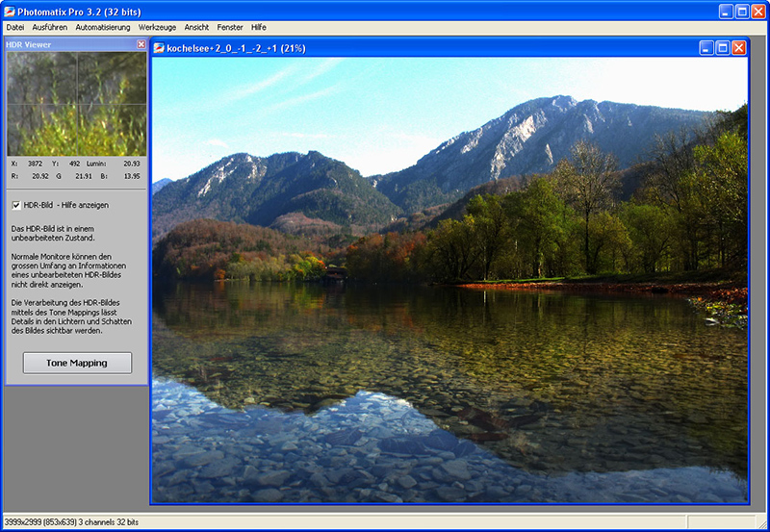
Task: Minimize the Photomatix Pro main window
Action: coord(726,12)
